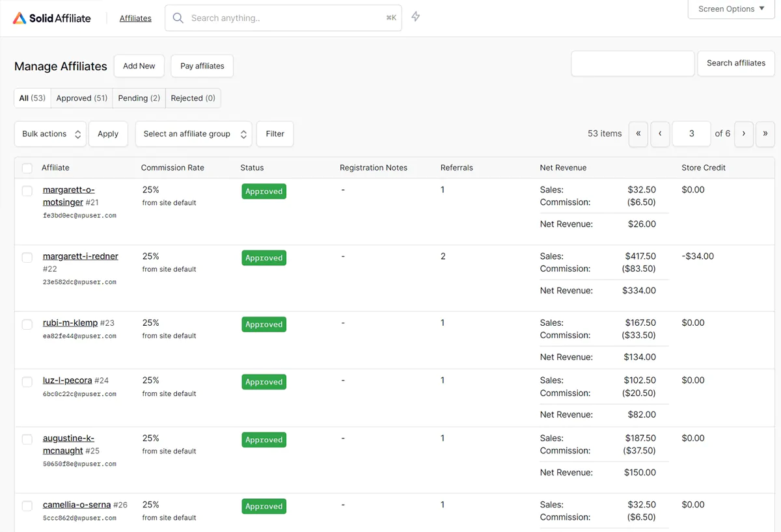Click the Add New button
781x532 pixels.
[139, 66]
